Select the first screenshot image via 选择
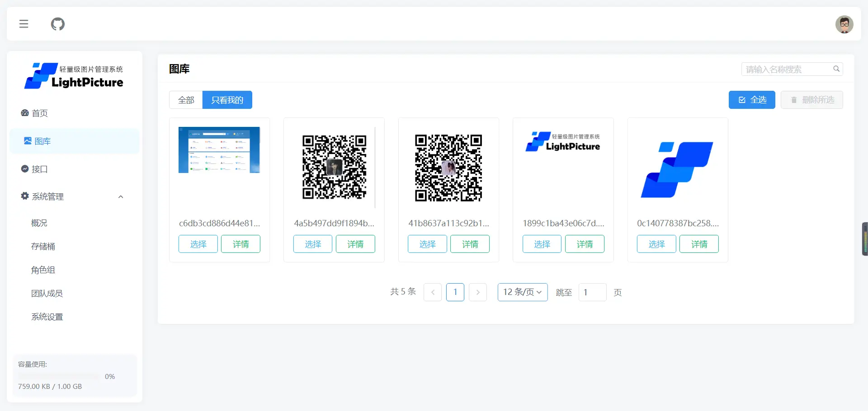The height and width of the screenshot is (411, 868). point(198,244)
